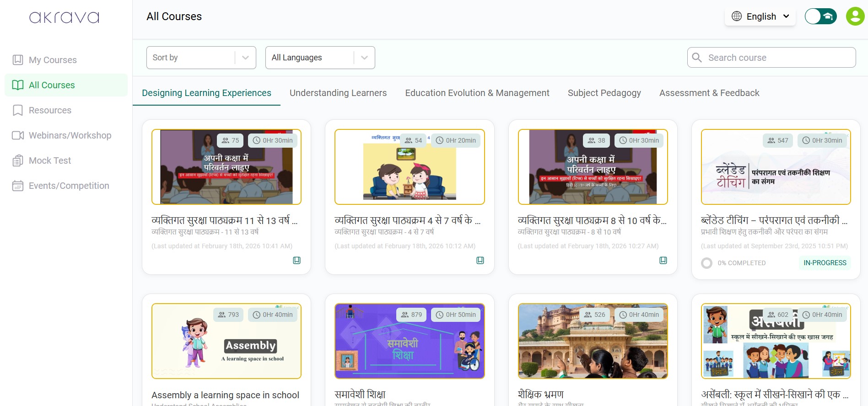868x406 pixels.
Task: Toggle the graduation cap mode switch
Action: point(820,16)
